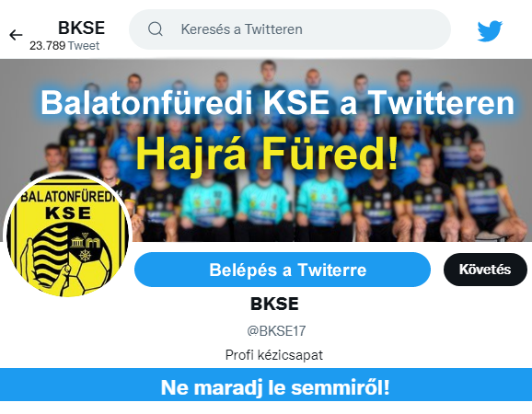Click the BKSE profile name under the buttons
Screen dimensions: 532x414
pos(274,304)
